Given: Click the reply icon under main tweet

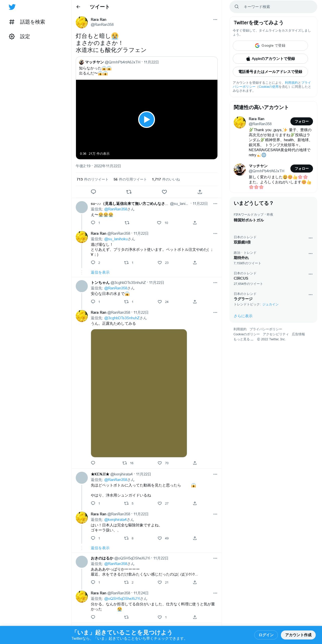Looking at the screenshot, I should [93, 192].
